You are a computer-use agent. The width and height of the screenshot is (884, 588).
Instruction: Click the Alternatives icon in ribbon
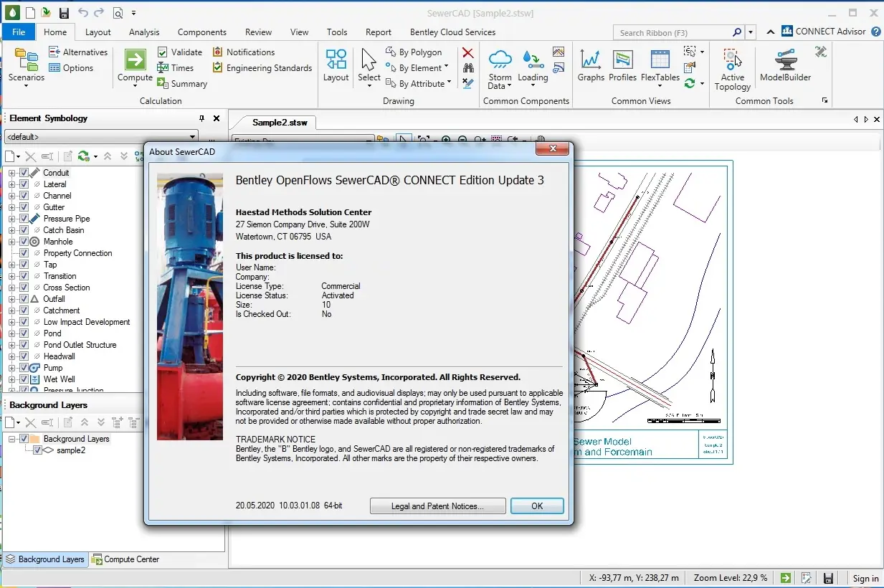(x=55, y=52)
